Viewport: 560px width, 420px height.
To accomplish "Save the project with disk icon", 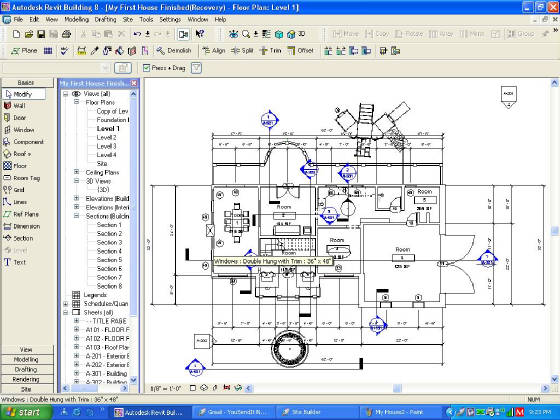I will [x=41, y=34].
